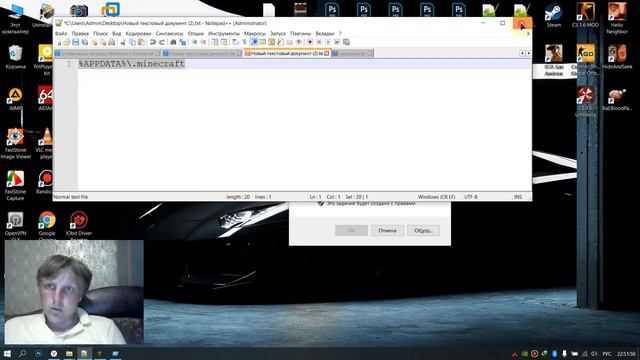Toggle the Word Wrap toolbar icon
This screenshot has width=640, height=360.
[235, 42]
